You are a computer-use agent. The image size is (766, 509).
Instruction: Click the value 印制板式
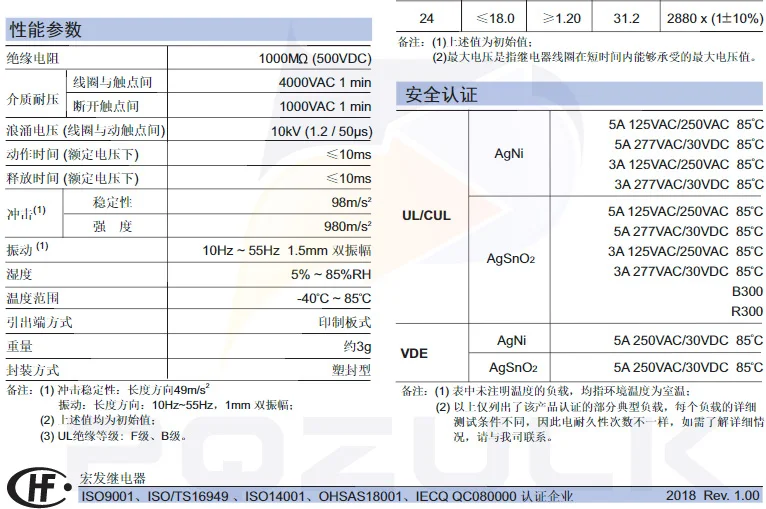pyautogui.click(x=345, y=322)
